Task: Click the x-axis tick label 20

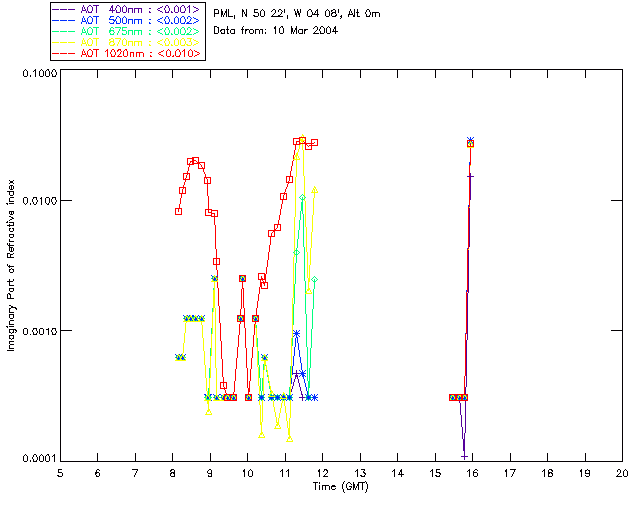Action: (x=622, y=473)
